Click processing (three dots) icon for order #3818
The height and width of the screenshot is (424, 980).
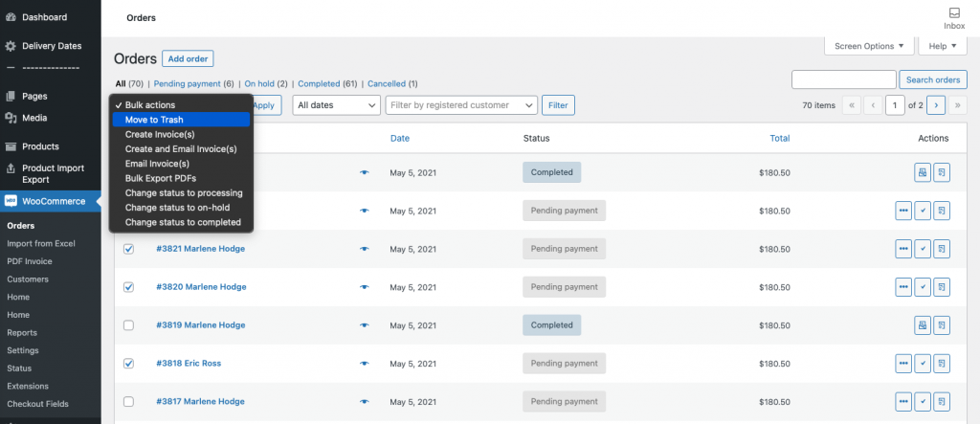coord(903,364)
